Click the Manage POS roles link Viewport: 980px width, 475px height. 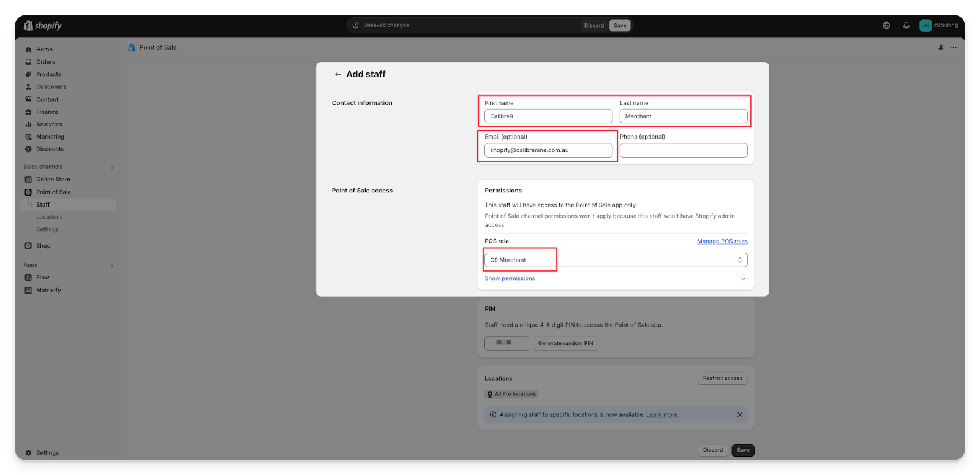pos(722,241)
